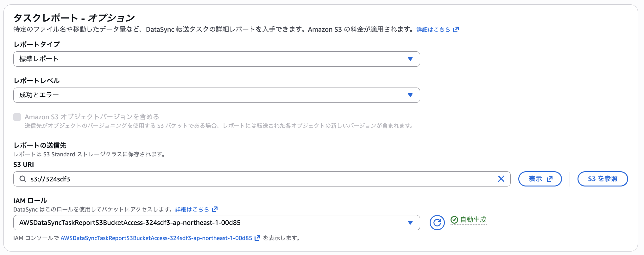Click the external link icon after the IAM ロール 詳細はこちら
The height and width of the screenshot is (255, 644).
[x=215, y=209]
